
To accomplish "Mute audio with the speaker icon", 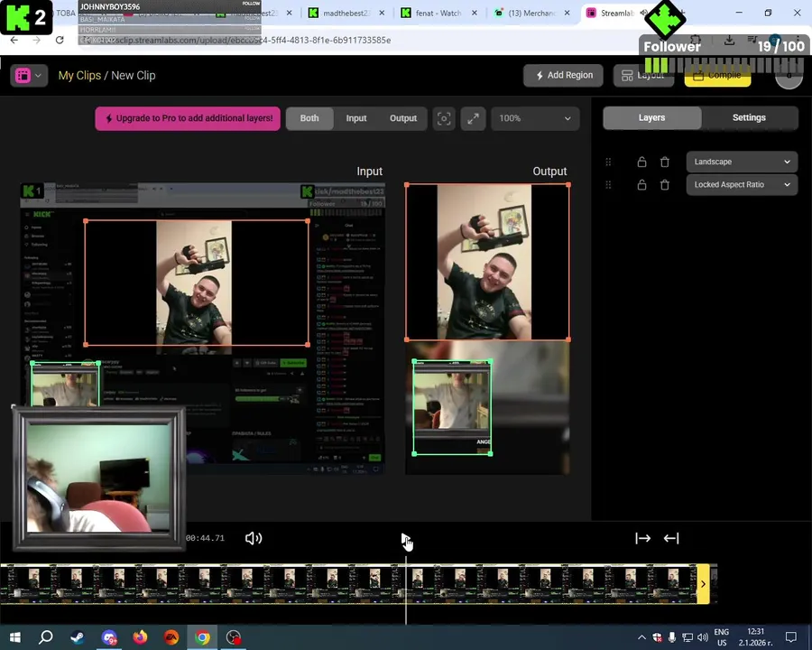I will (x=254, y=539).
